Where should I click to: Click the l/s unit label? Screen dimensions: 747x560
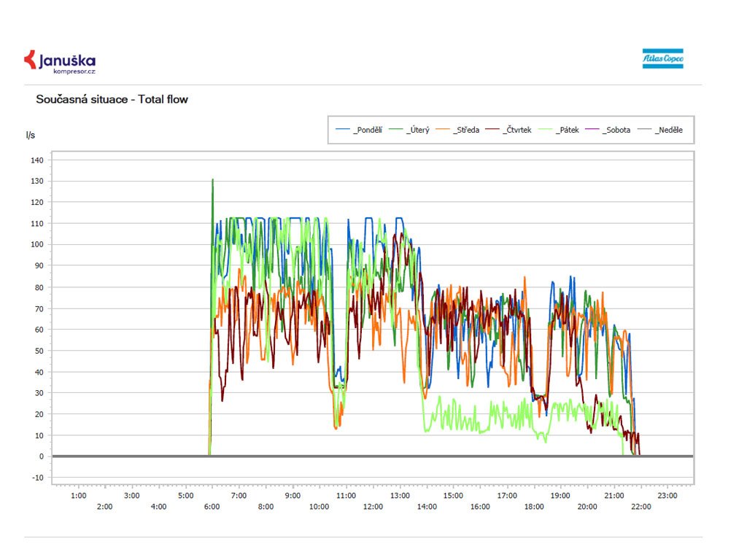31,135
